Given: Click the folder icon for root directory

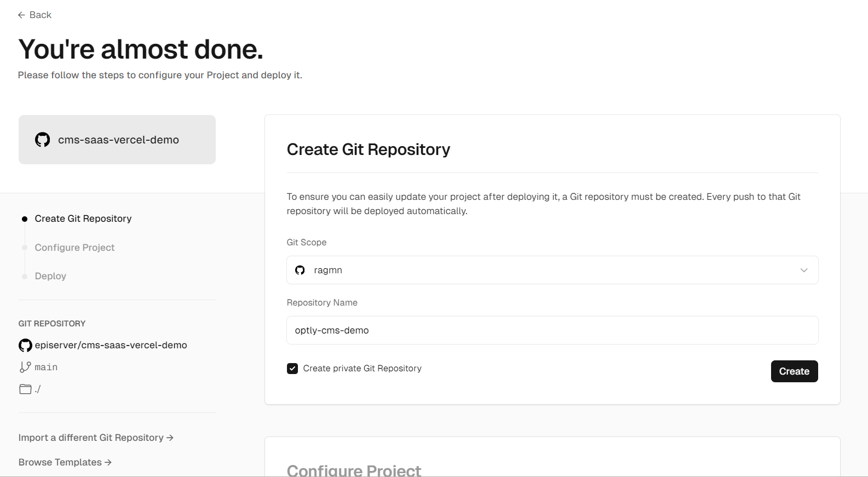Looking at the screenshot, I should [25, 389].
